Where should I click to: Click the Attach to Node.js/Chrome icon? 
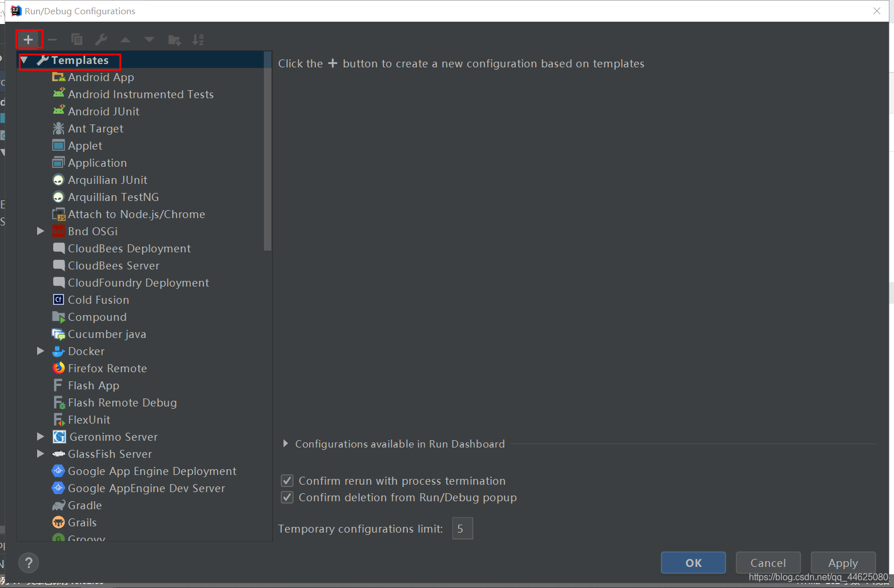point(59,214)
